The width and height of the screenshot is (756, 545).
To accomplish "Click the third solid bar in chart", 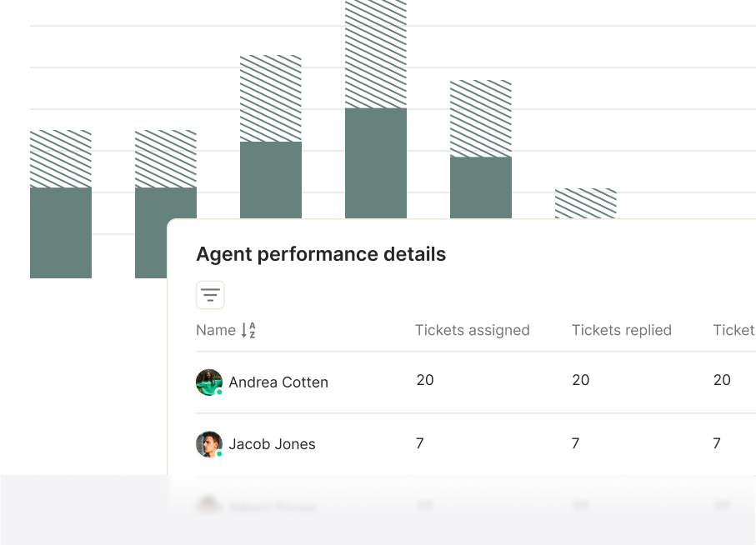I will pos(271,180).
